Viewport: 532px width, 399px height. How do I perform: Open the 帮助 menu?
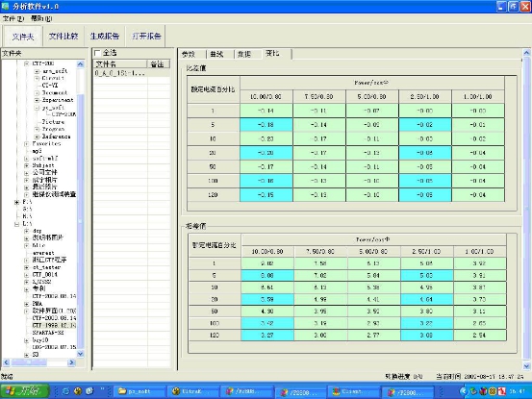[41, 18]
